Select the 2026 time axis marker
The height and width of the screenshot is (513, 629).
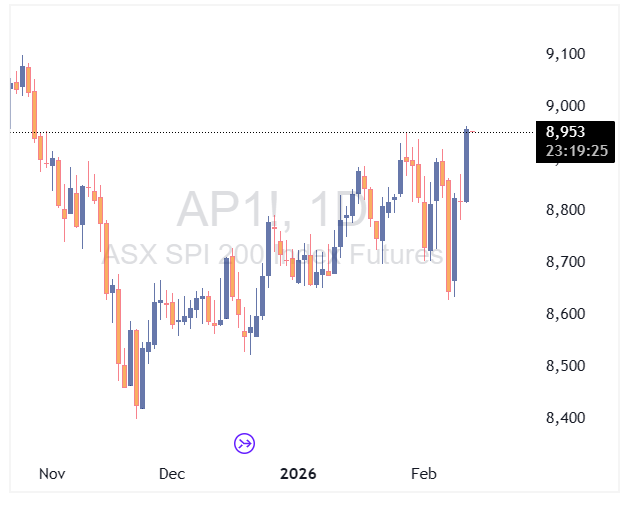pos(298,474)
